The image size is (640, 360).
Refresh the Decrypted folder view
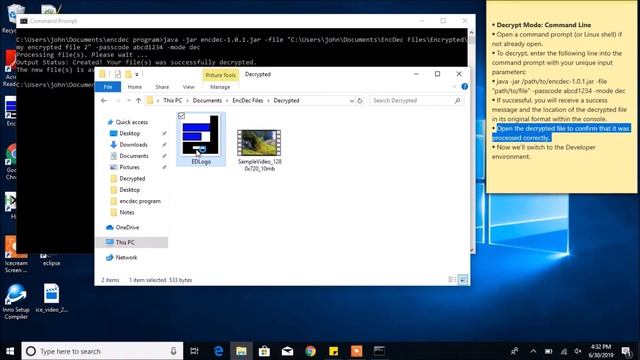tap(360, 101)
